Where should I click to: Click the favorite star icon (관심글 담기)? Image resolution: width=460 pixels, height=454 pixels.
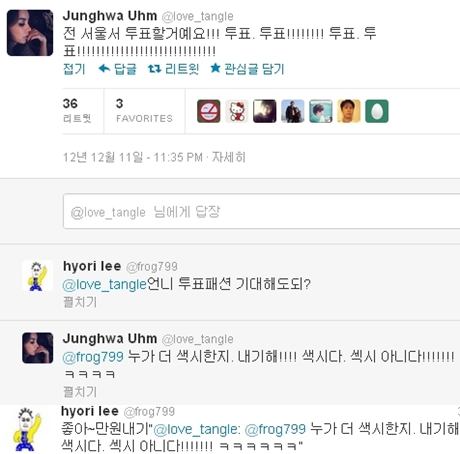pos(215,68)
